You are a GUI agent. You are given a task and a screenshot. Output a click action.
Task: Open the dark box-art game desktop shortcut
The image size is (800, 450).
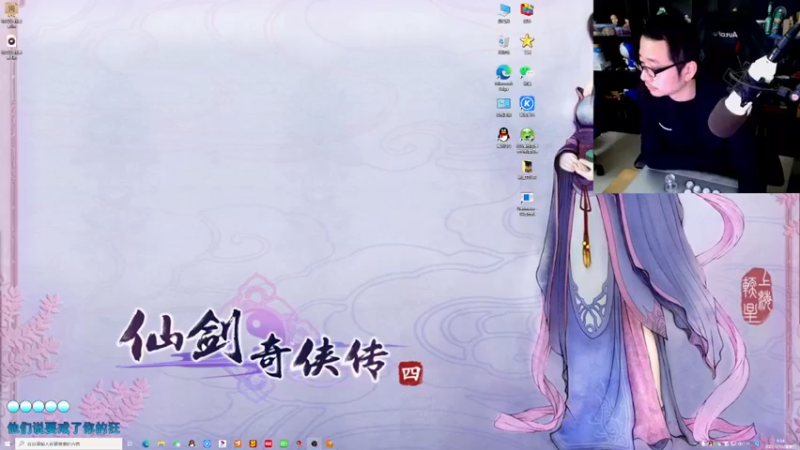(x=527, y=169)
